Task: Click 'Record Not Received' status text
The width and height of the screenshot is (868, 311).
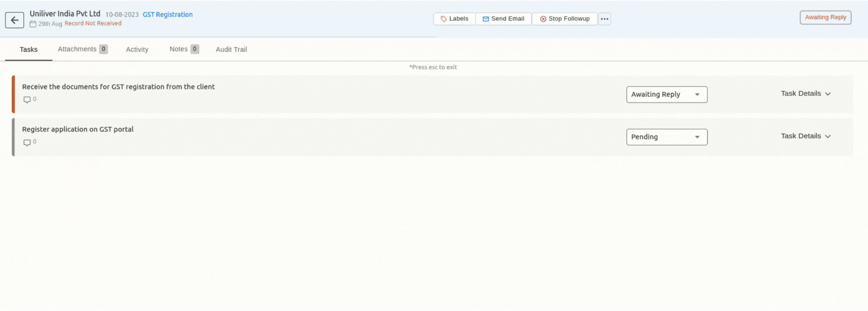Action: pos(93,23)
